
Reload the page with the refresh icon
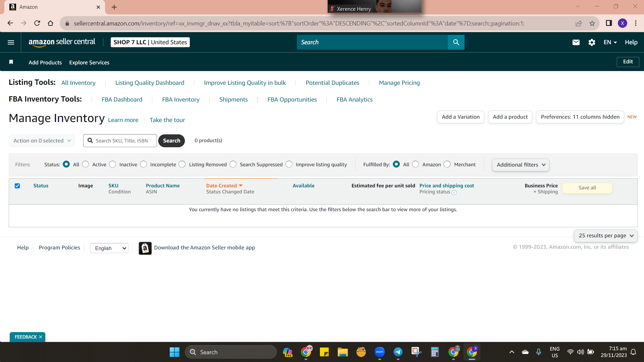pos(37,23)
